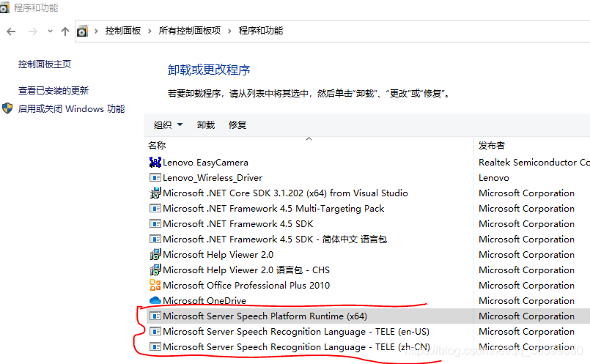Select .NET Framework 4.5 SDK - 简体中文 语言包 entry
The image size is (590, 364).
pyautogui.click(x=275, y=239)
